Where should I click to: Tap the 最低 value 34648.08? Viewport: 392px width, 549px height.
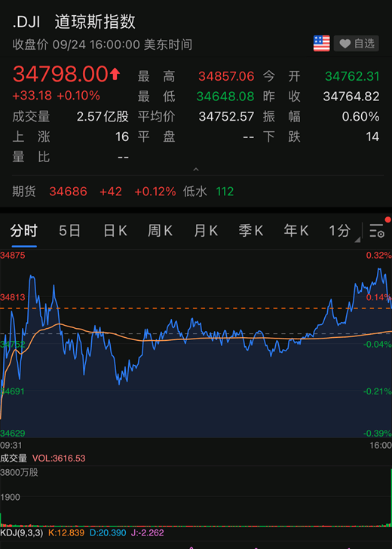click(225, 97)
